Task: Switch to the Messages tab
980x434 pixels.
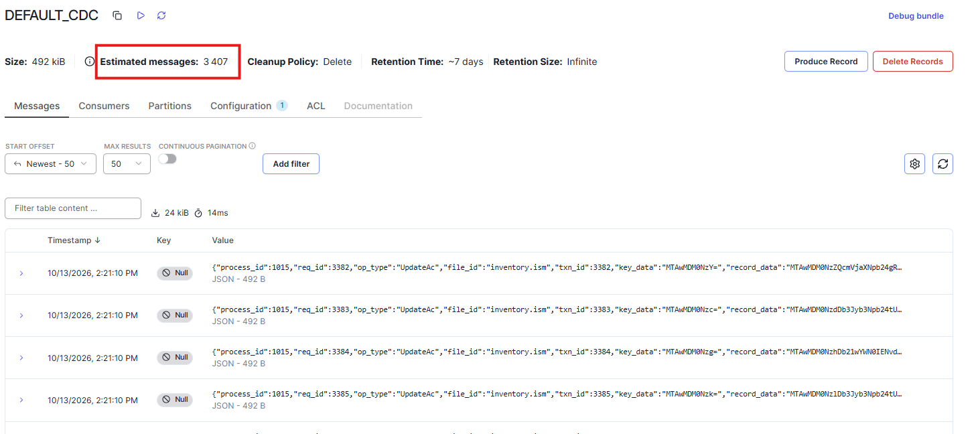Action: 37,106
